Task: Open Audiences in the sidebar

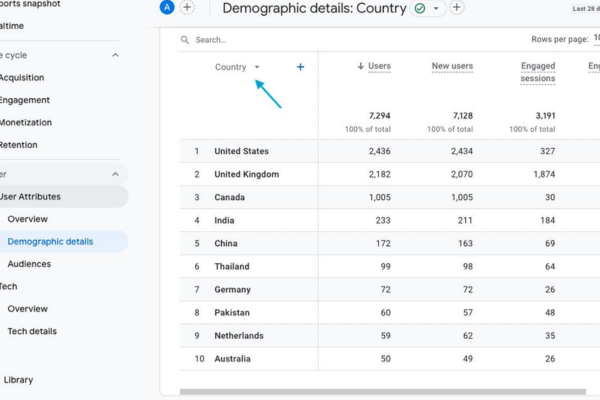Action: coord(29,264)
